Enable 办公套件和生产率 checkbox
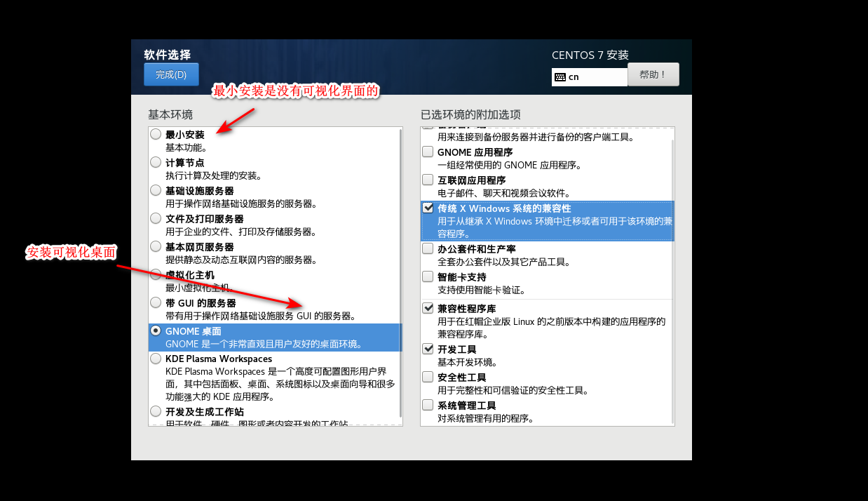The image size is (868, 501). click(428, 248)
